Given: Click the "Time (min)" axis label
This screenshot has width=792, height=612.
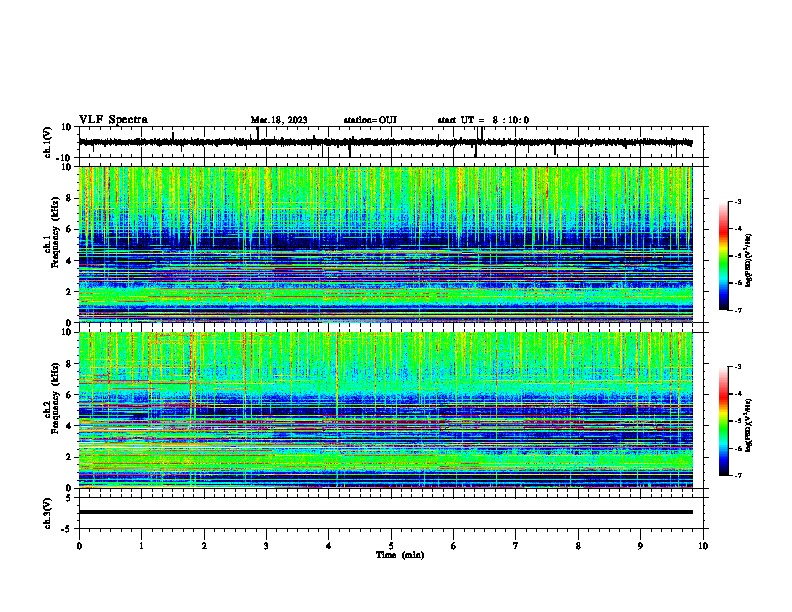Looking at the screenshot, I should [400, 555].
